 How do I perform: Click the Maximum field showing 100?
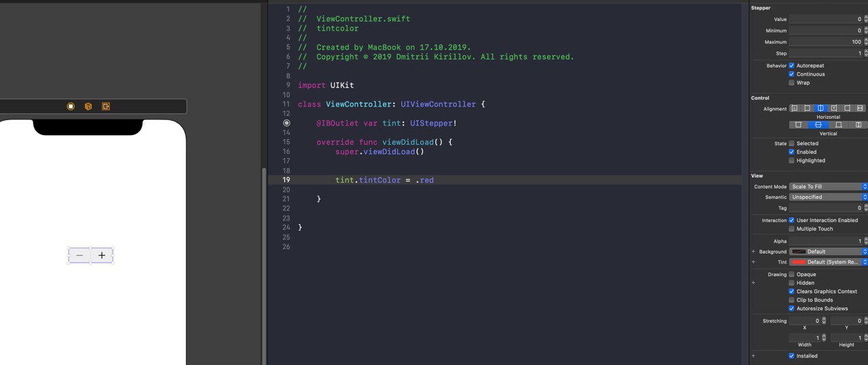pos(825,42)
